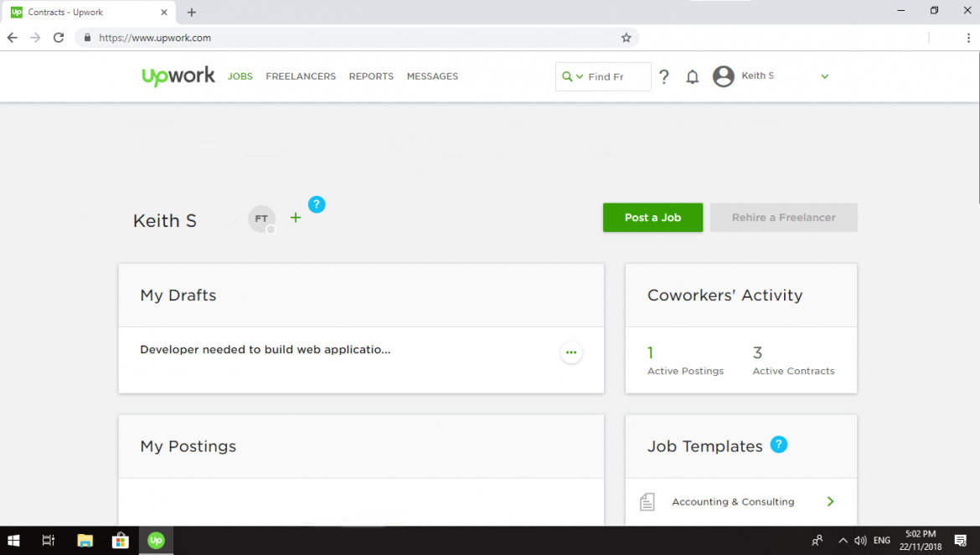The image size is (980, 555).
Task: Reload the page
Action: point(58,38)
